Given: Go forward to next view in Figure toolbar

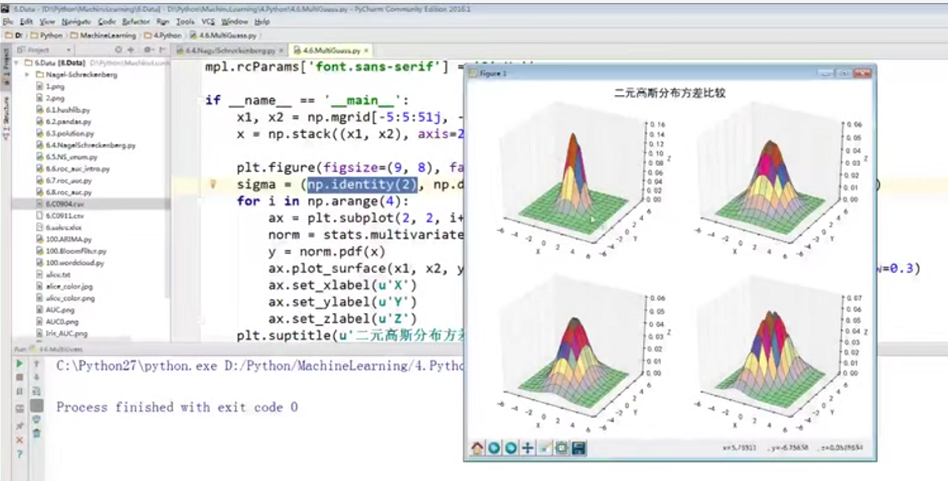Looking at the screenshot, I should click(511, 448).
